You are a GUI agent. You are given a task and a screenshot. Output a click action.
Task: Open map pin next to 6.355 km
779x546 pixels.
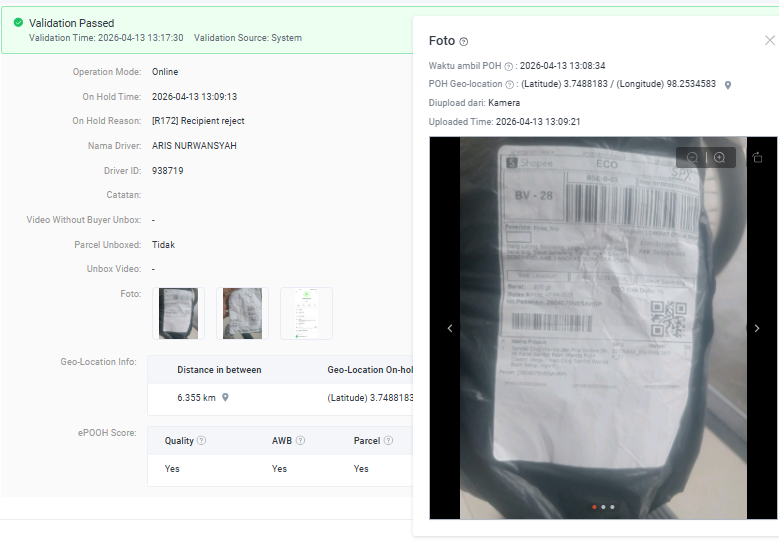click(x=225, y=397)
